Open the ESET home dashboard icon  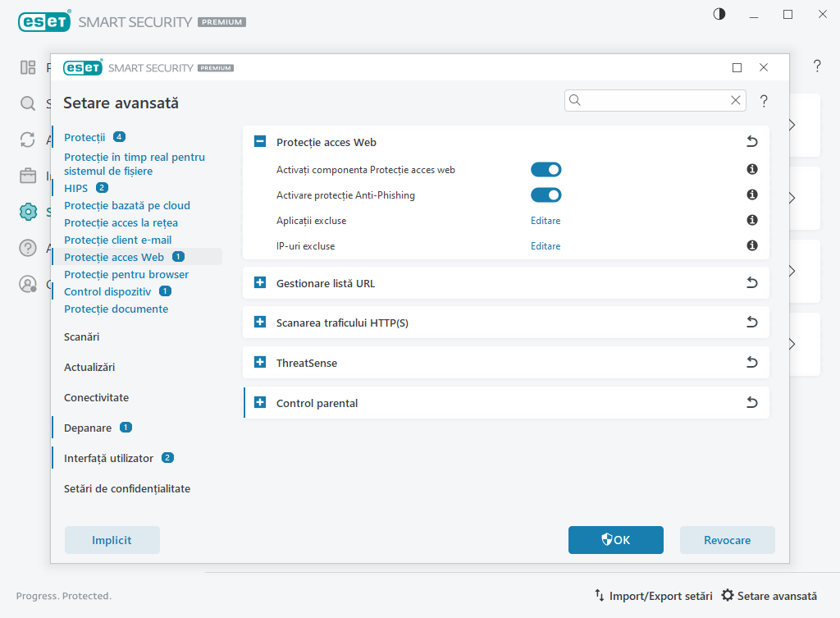point(28,67)
